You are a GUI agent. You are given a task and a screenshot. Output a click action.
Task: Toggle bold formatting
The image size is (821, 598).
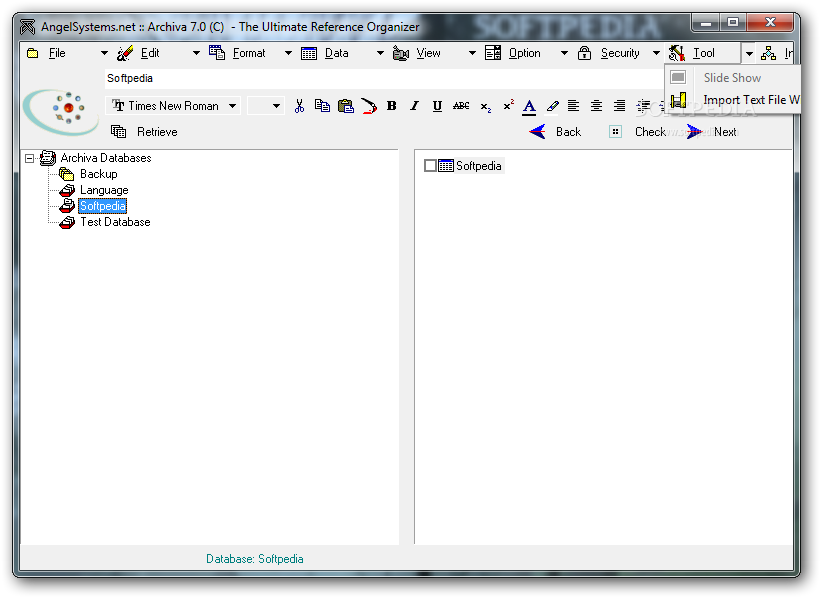tap(391, 106)
